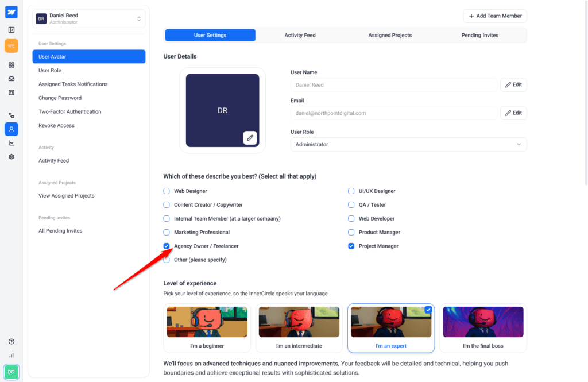
Task: Choose the I'm an intermediate card
Action: click(x=299, y=329)
